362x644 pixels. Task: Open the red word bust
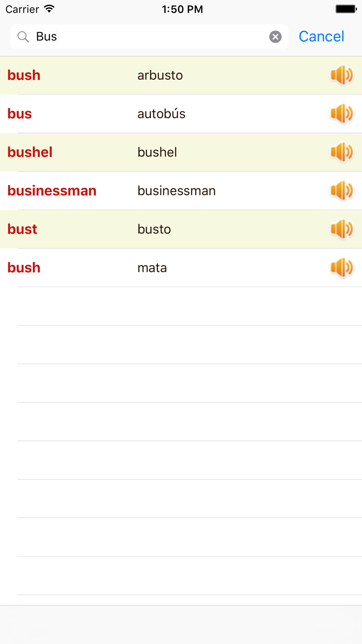(22, 229)
